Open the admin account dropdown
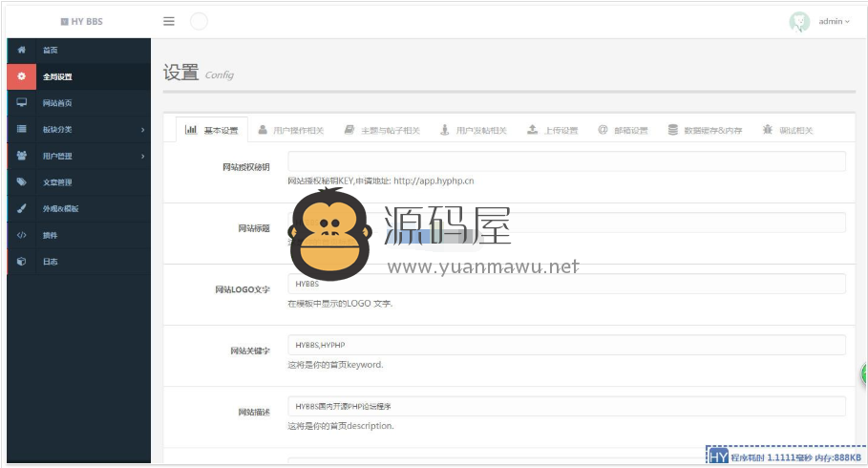The height and width of the screenshot is (468, 868). coord(834,21)
